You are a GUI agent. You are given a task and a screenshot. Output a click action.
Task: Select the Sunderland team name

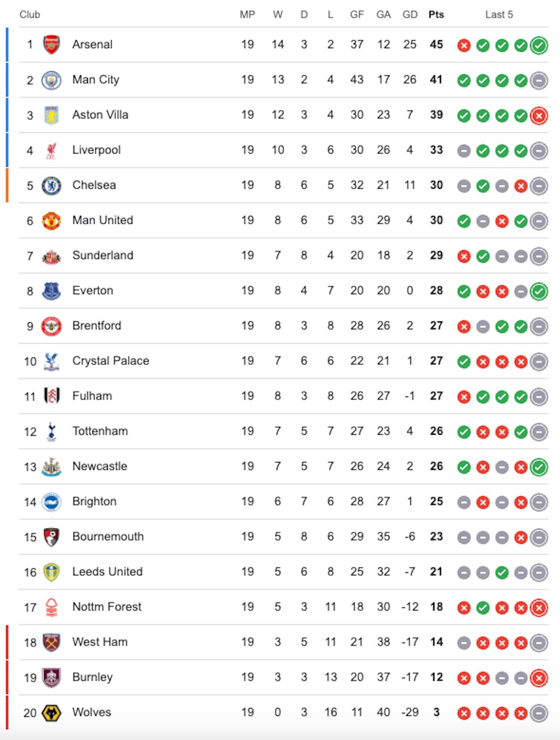(103, 255)
